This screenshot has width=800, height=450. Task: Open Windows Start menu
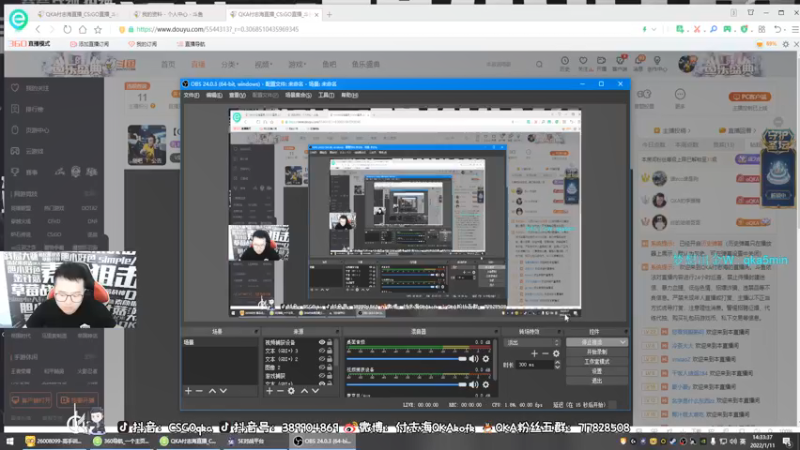coord(10,441)
